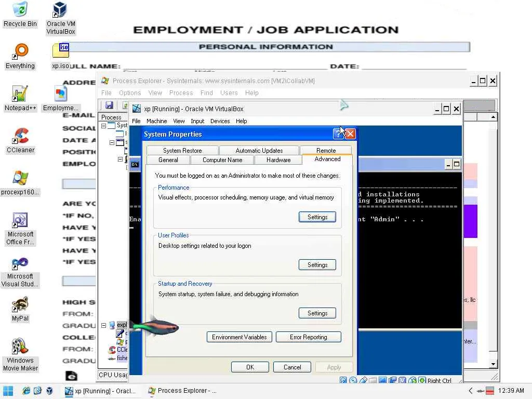Screen dimensions: 532x399
Task: Open Startup and Recovery Settings button
Action: [317, 313]
